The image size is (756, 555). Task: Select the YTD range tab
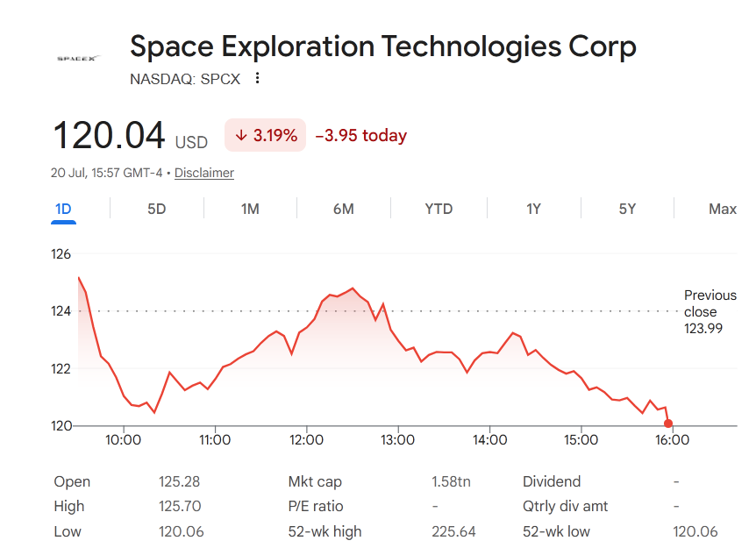pos(439,209)
